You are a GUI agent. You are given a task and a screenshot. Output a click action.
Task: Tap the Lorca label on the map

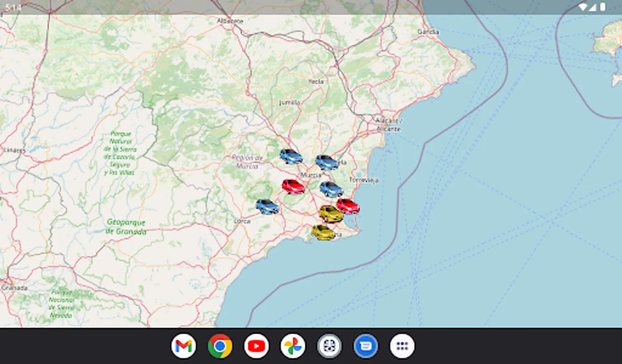click(x=242, y=221)
